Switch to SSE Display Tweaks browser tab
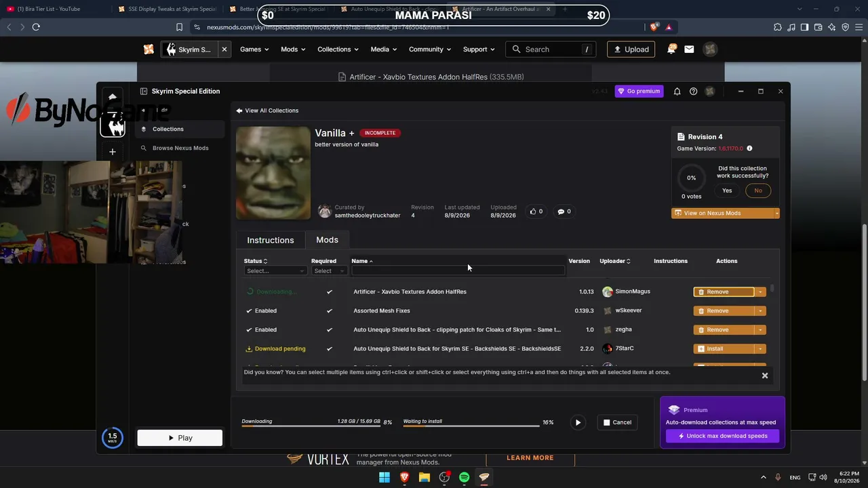868x488 pixels. click(167, 9)
